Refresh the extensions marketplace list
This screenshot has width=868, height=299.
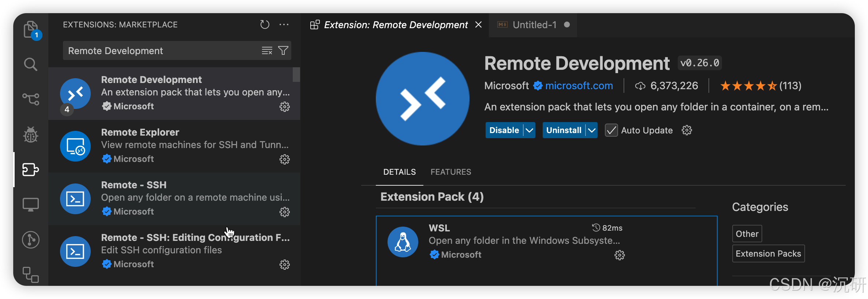[265, 24]
